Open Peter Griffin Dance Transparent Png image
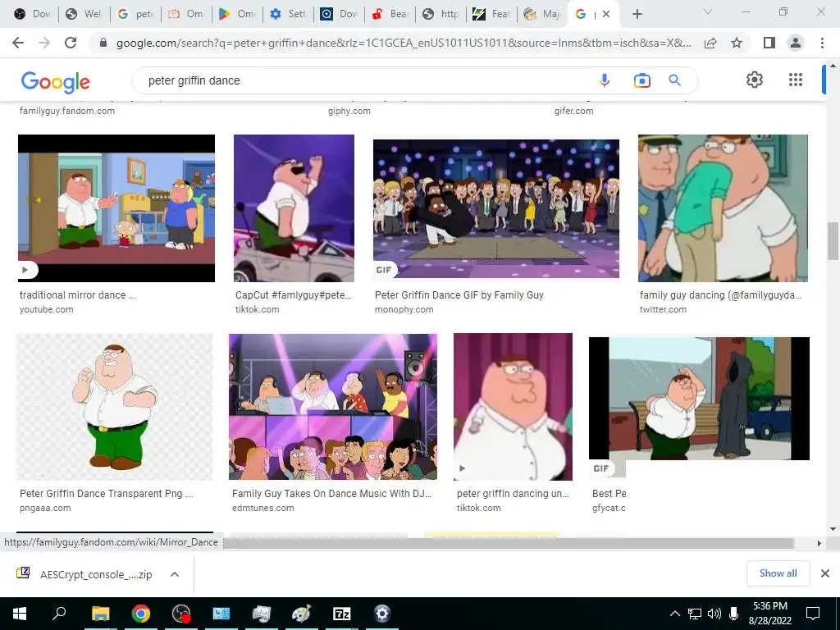The image size is (840, 630). click(114, 407)
